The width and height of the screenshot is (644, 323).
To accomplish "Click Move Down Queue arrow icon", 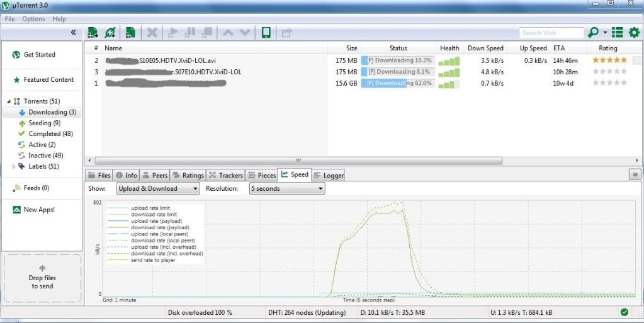I will (245, 33).
